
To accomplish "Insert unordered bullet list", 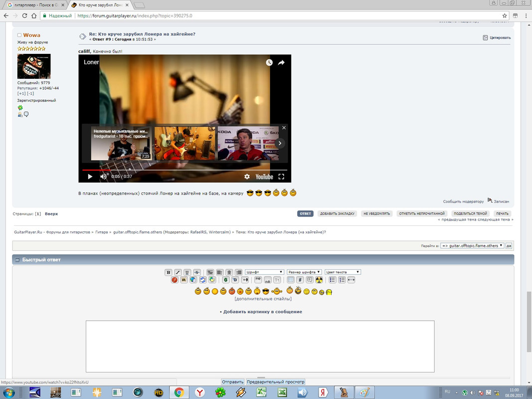I will coord(332,280).
